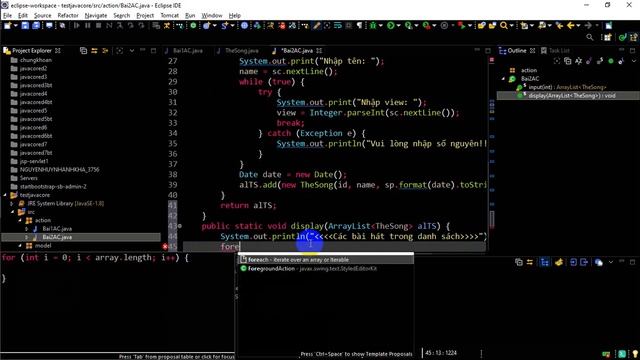640x360 pixels.
Task: Collapse All in Project Explorer
Action: pyautogui.click(x=83, y=51)
